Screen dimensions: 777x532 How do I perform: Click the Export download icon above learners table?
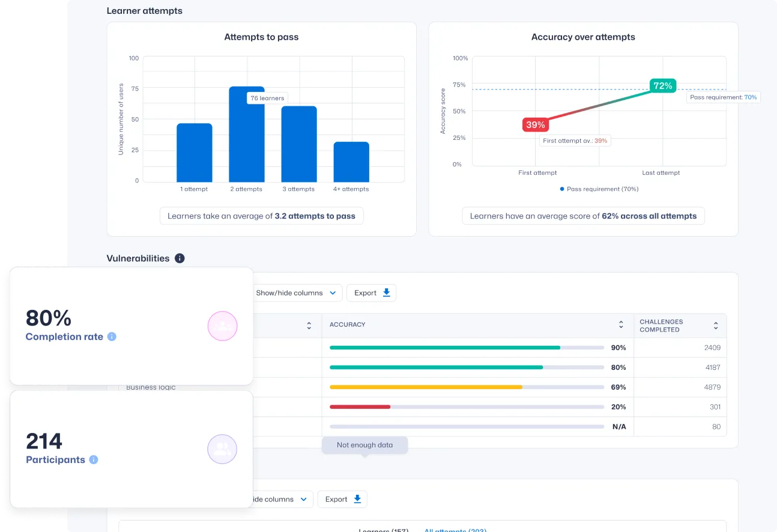pos(357,499)
